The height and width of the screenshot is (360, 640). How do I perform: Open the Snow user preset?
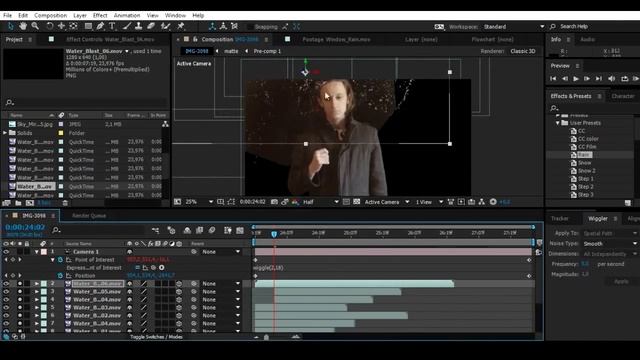pyautogui.click(x=584, y=163)
